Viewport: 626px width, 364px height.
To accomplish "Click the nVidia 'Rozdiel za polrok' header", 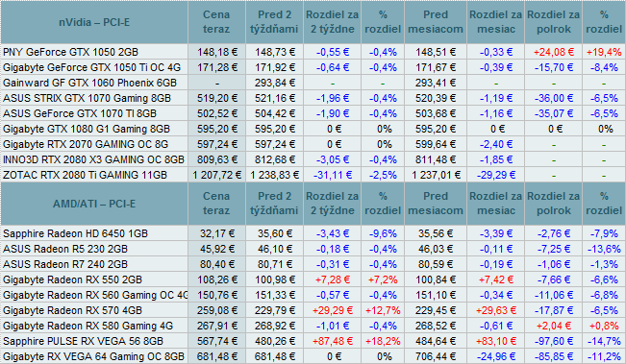I will click(553, 22).
